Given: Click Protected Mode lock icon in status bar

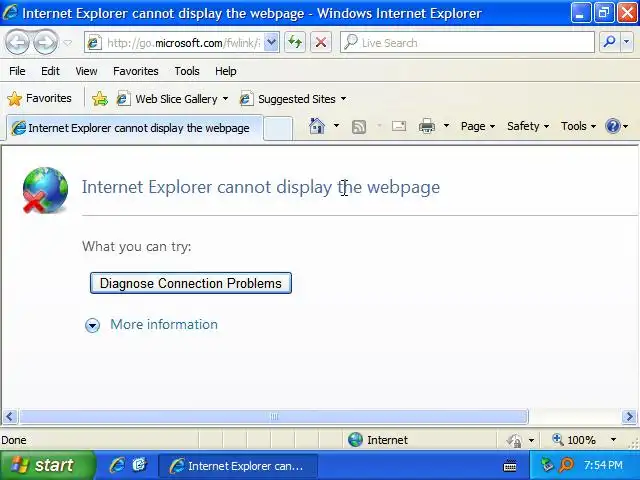Looking at the screenshot, I should point(514,440).
